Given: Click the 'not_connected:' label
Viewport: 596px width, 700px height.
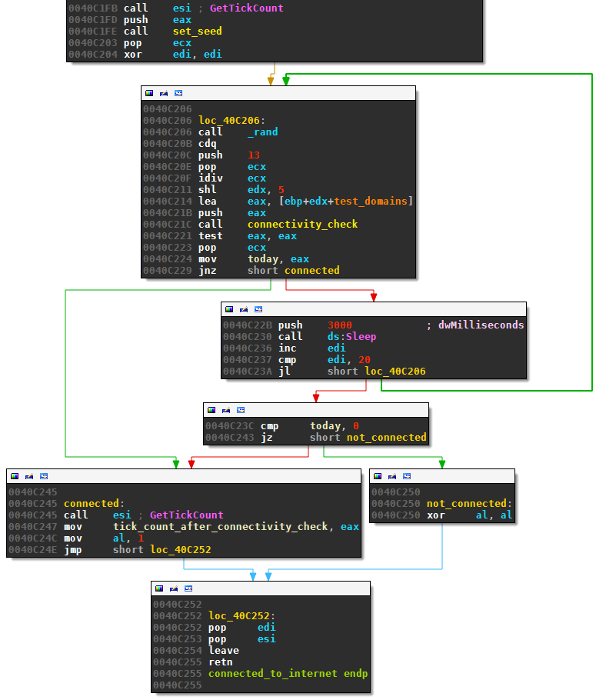Looking at the screenshot, I should (469, 504).
